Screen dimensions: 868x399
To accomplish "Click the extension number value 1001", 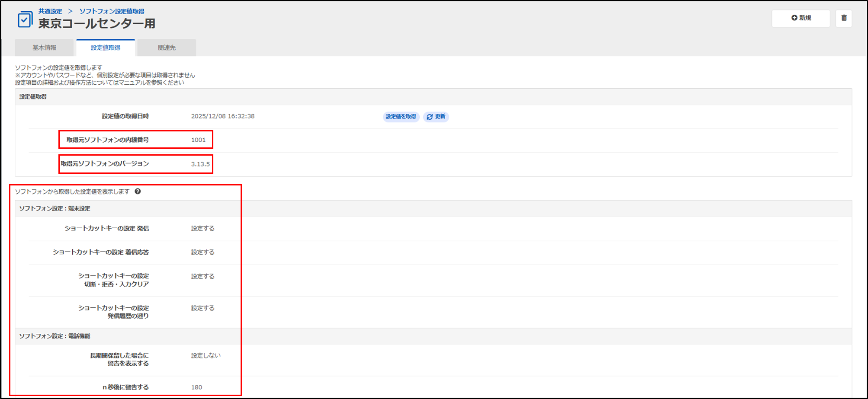I will (x=198, y=140).
